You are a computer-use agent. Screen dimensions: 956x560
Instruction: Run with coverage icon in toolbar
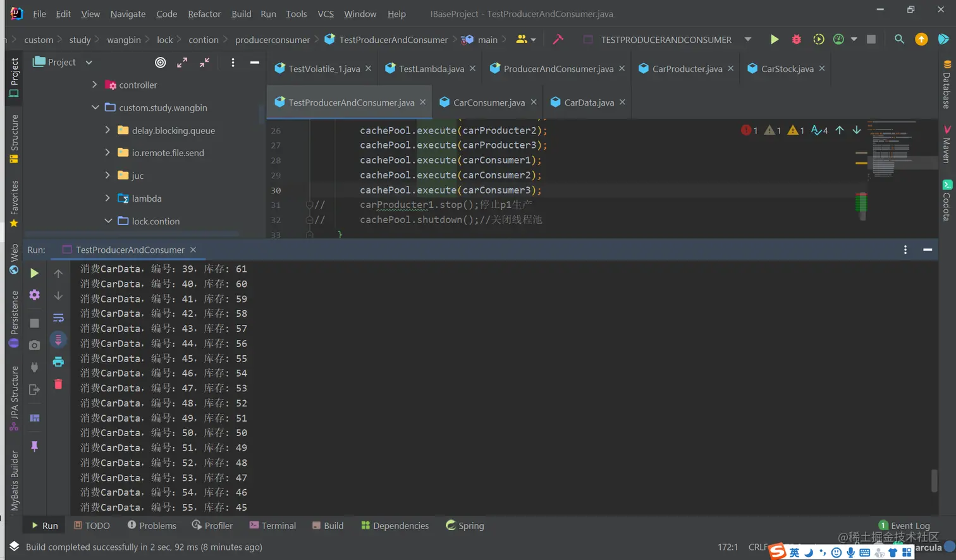[818, 39]
